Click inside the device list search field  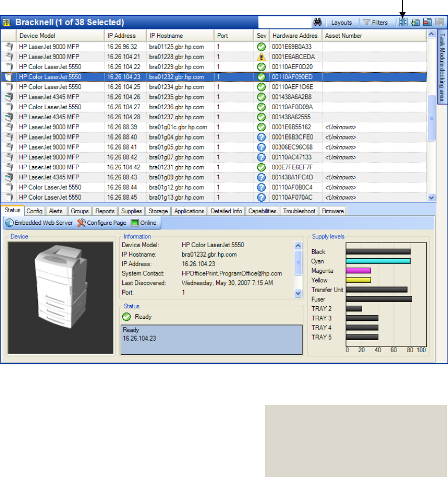(285, 22)
